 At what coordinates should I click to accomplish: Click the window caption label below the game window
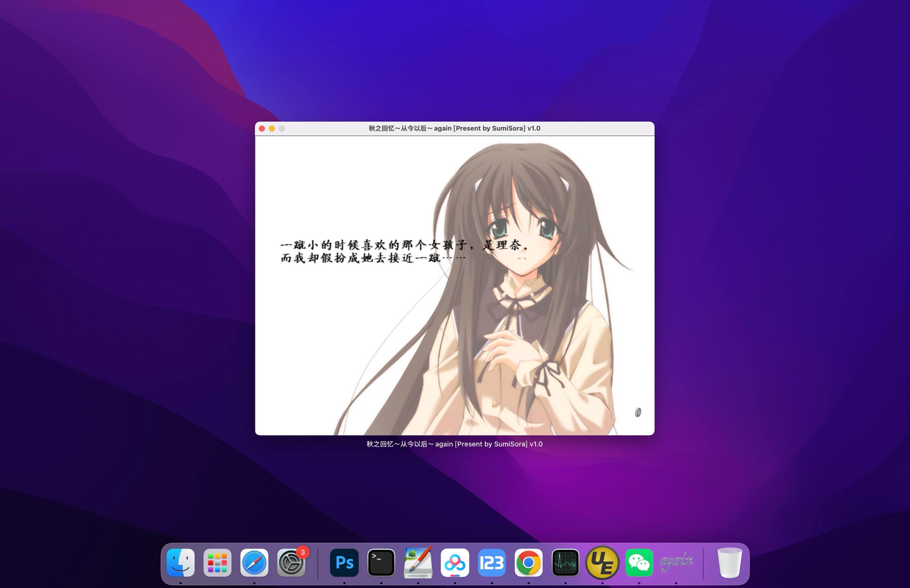(455, 444)
